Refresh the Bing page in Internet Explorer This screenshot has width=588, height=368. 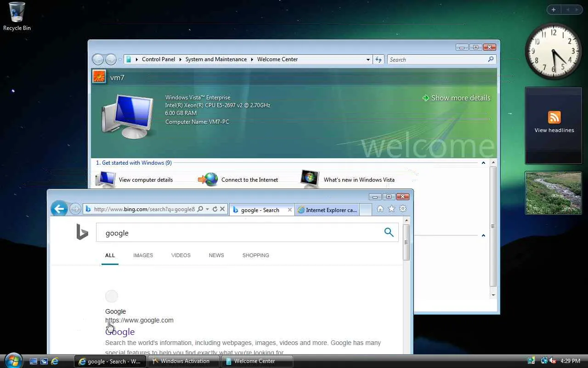[215, 209]
